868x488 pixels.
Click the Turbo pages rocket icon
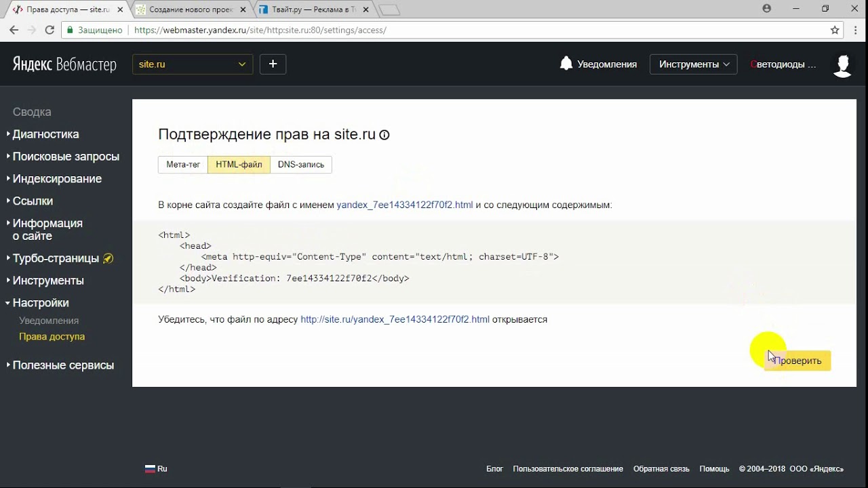coord(108,258)
